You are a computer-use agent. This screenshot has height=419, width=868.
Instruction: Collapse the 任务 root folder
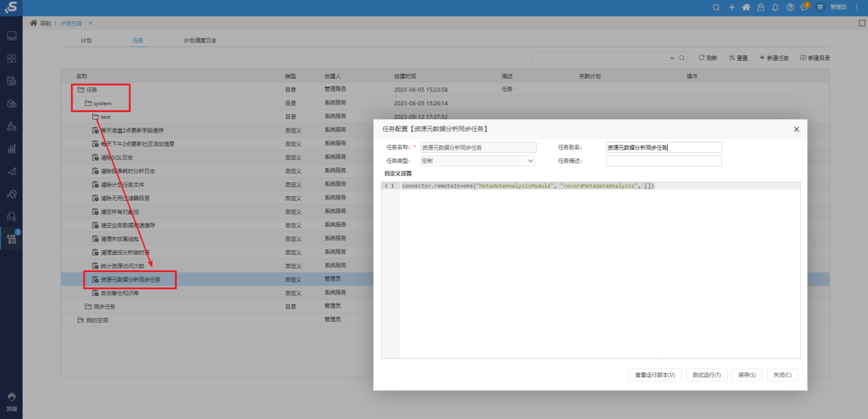[x=80, y=89]
